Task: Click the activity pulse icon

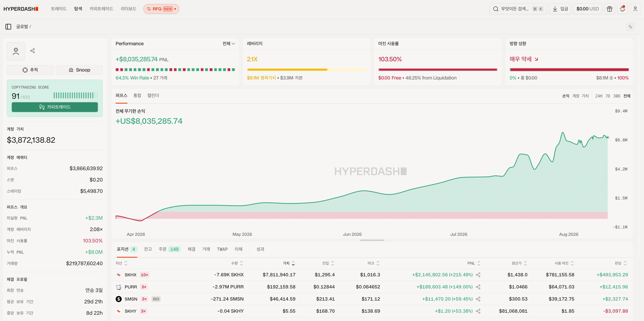Action: click(x=630, y=26)
